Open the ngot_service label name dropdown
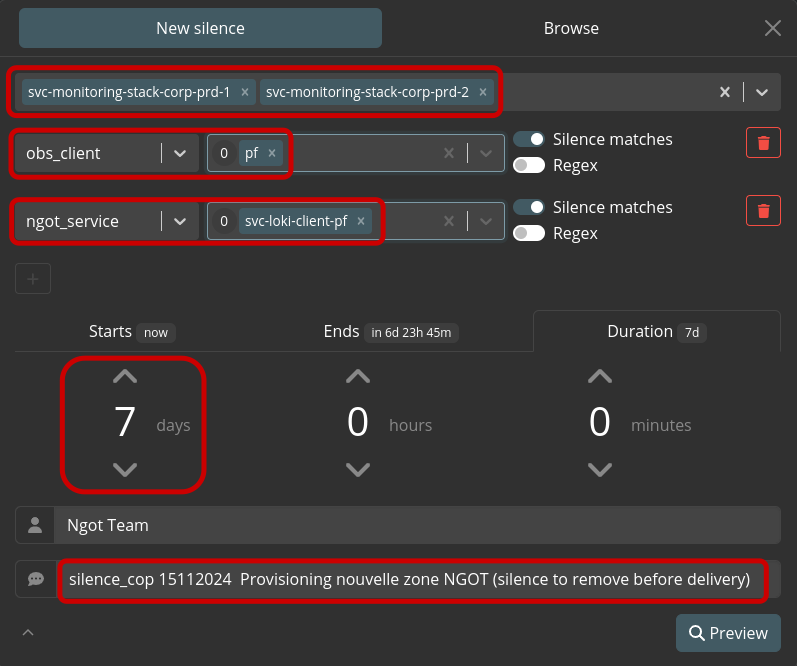The width and height of the screenshot is (797, 666). coord(180,221)
